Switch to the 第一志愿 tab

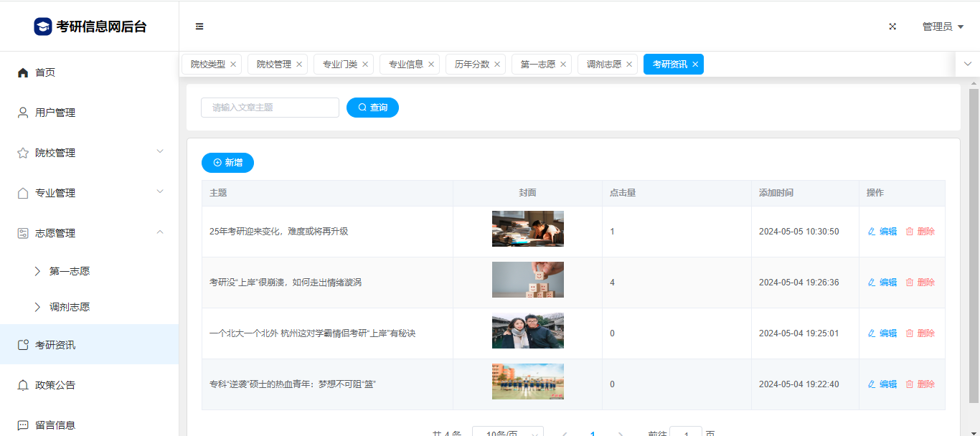537,65
